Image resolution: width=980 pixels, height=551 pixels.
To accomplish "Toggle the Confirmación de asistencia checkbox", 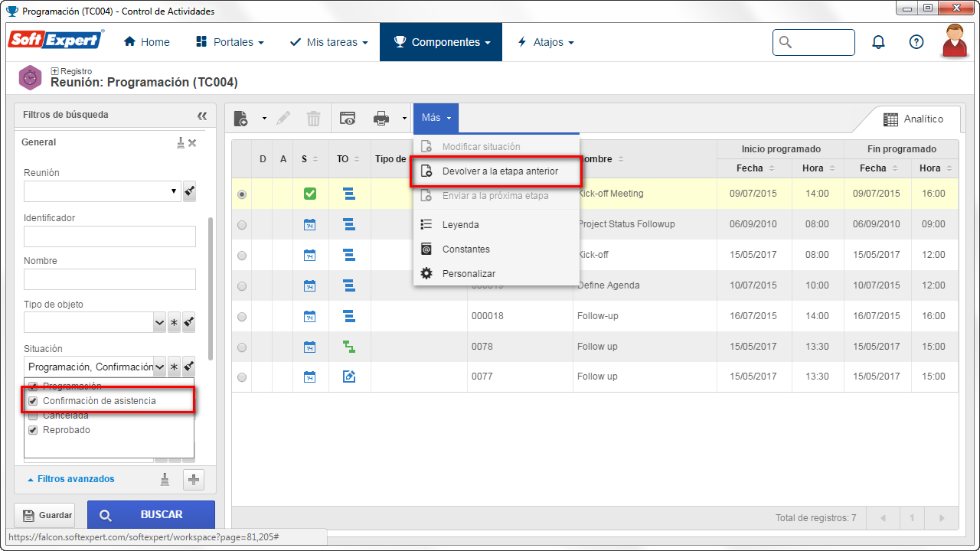I will [33, 401].
